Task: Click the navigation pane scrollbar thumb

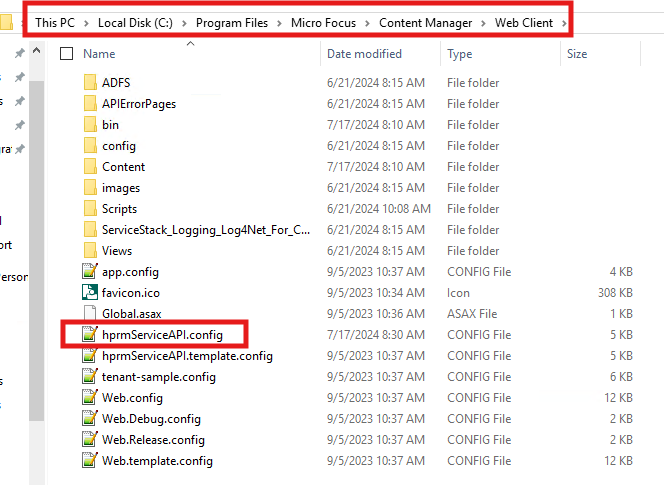Action: (x=37, y=250)
